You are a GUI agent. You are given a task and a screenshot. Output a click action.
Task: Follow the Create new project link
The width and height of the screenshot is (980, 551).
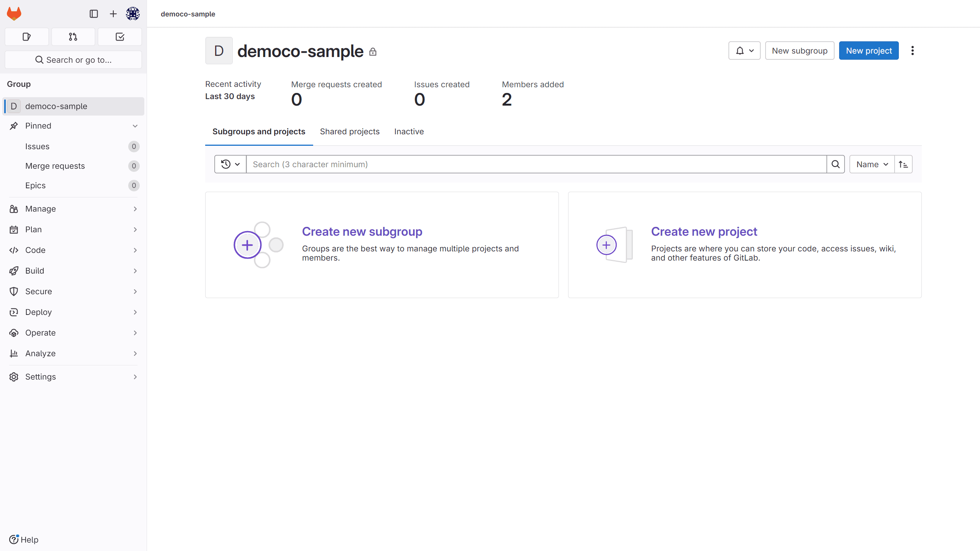click(704, 231)
